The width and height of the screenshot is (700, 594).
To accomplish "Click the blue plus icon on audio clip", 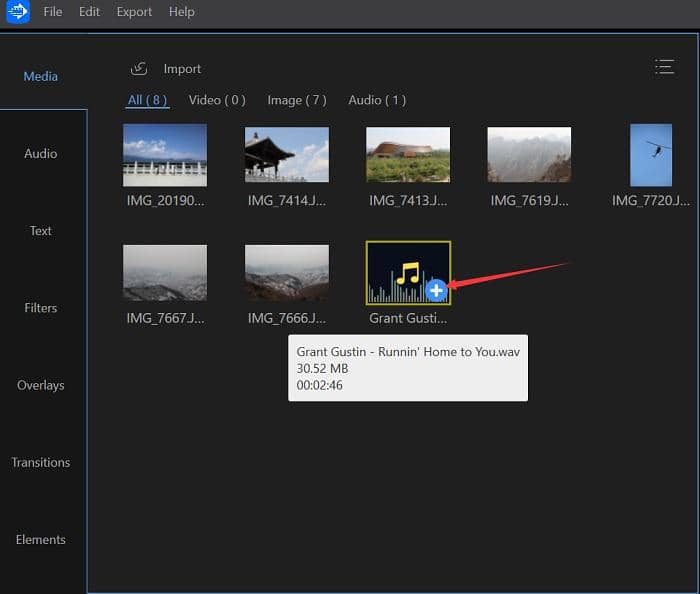I will click(436, 290).
